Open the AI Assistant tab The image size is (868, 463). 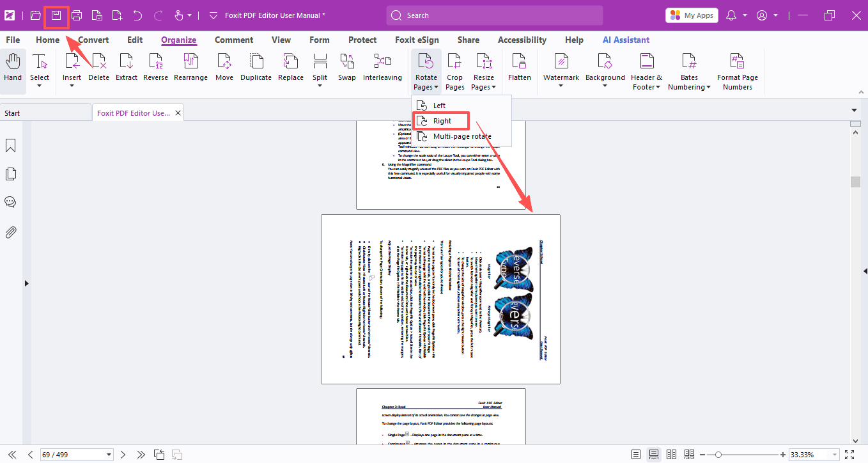(626, 40)
